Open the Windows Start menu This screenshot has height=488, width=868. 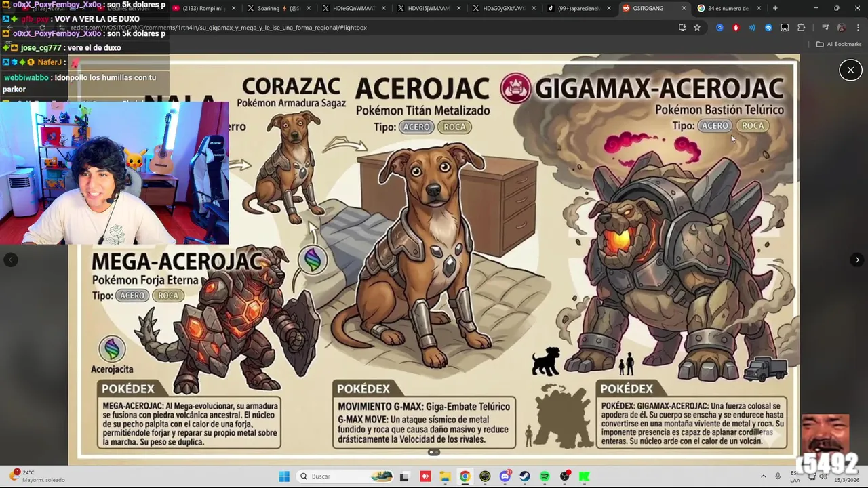pos(283,476)
